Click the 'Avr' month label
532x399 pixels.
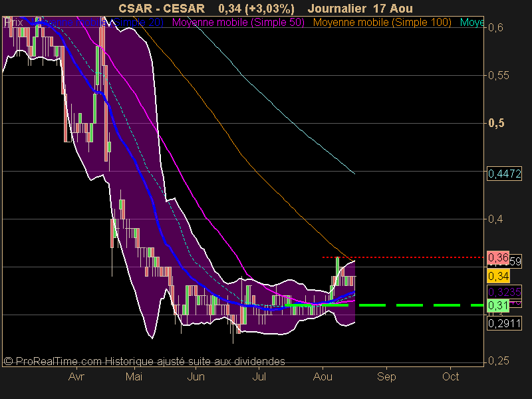pyautogui.click(x=76, y=376)
